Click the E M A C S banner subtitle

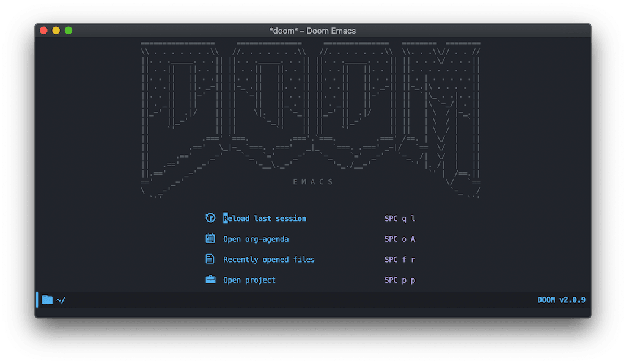pyautogui.click(x=313, y=182)
